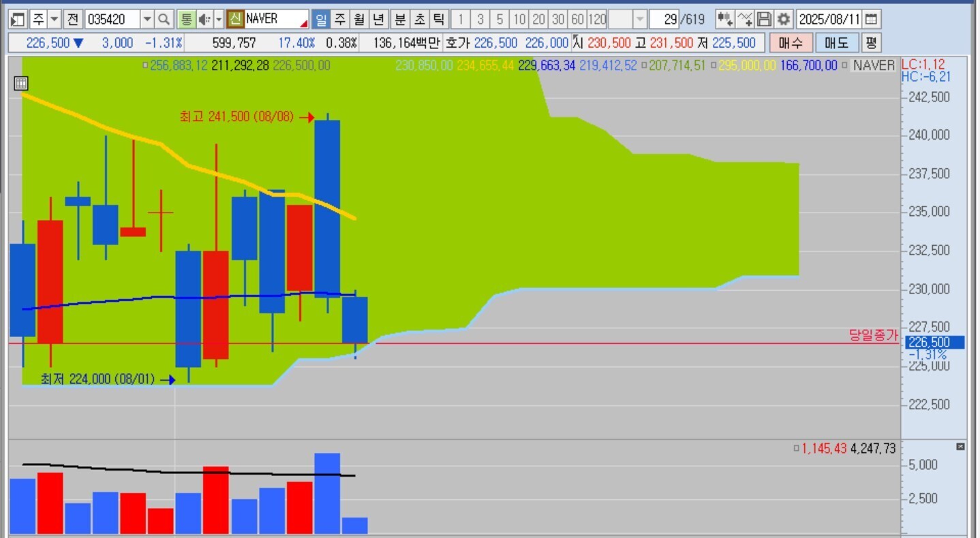
Task: Toggle the green 통 button
Action: point(185,19)
